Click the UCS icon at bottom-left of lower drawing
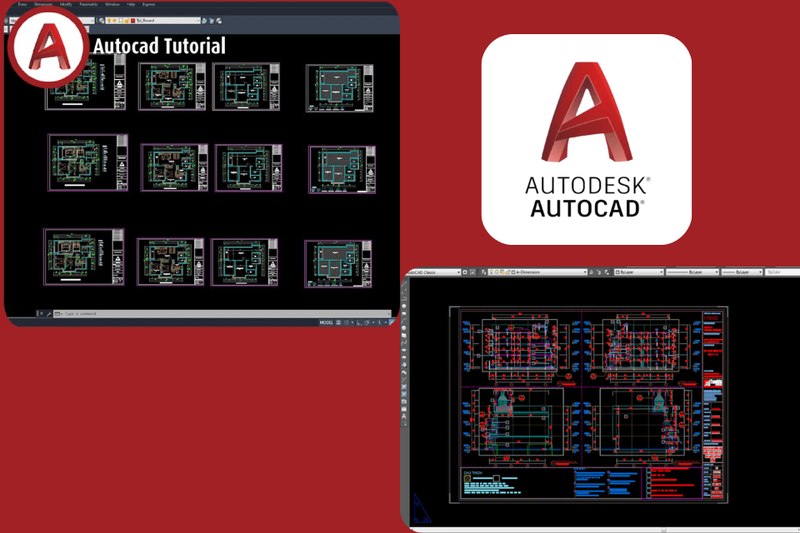800x533 pixels. (x=421, y=509)
